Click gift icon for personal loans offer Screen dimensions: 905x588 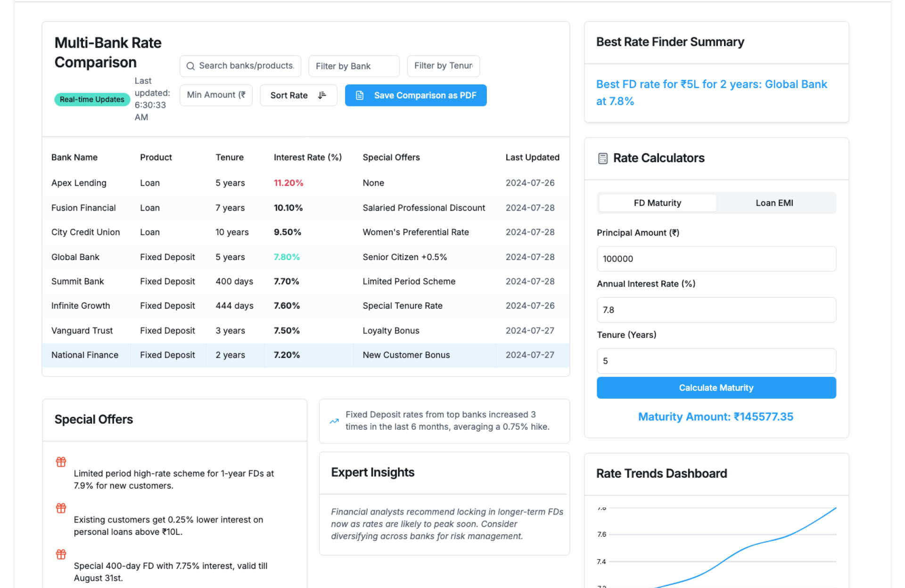[61, 508]
